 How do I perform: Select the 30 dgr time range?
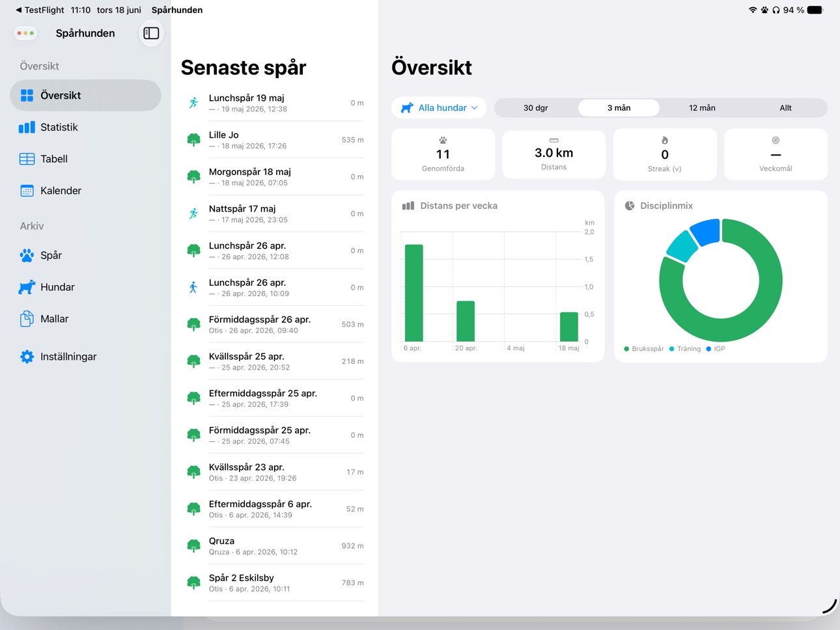[536, 108]
